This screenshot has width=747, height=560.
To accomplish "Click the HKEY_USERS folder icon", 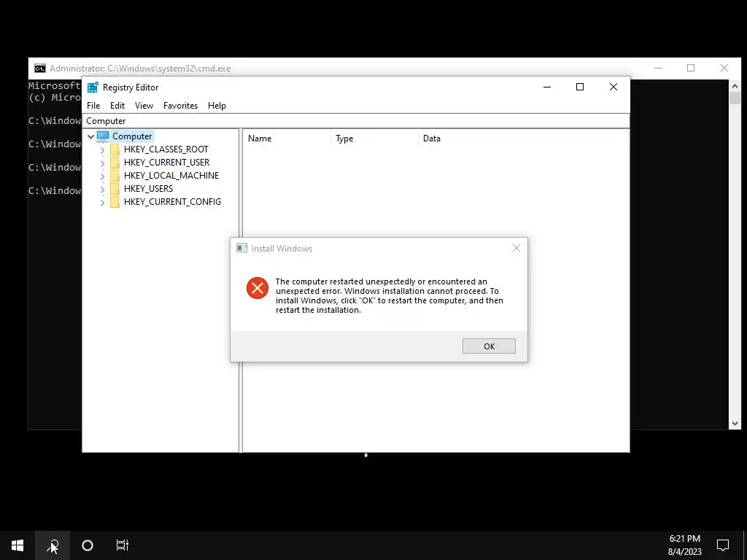I will [x=115, y=189].
